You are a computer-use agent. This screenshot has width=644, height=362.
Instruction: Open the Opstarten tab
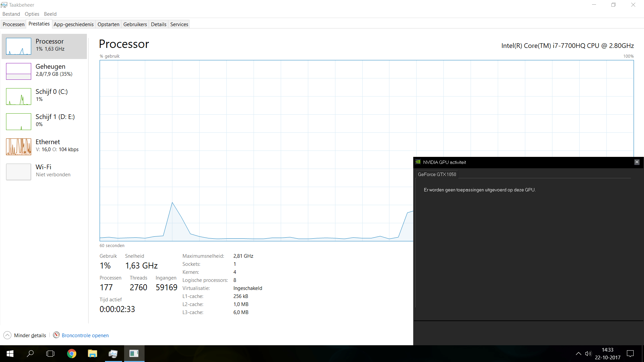[x=108, y=24]
